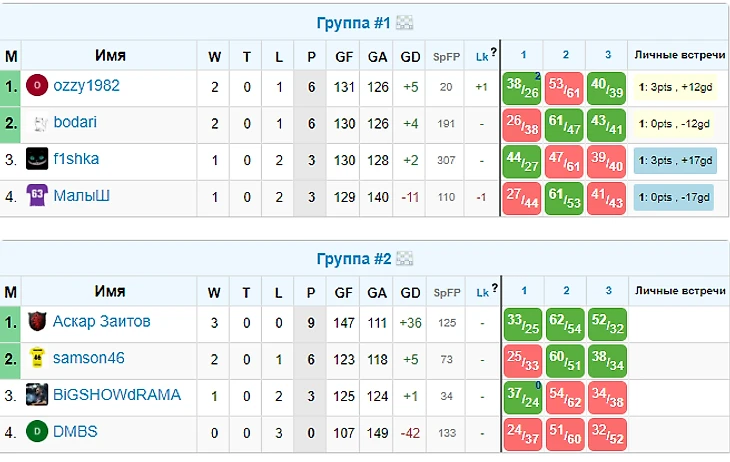Click the SpFP column header in Группа #2

pos(445,293)
